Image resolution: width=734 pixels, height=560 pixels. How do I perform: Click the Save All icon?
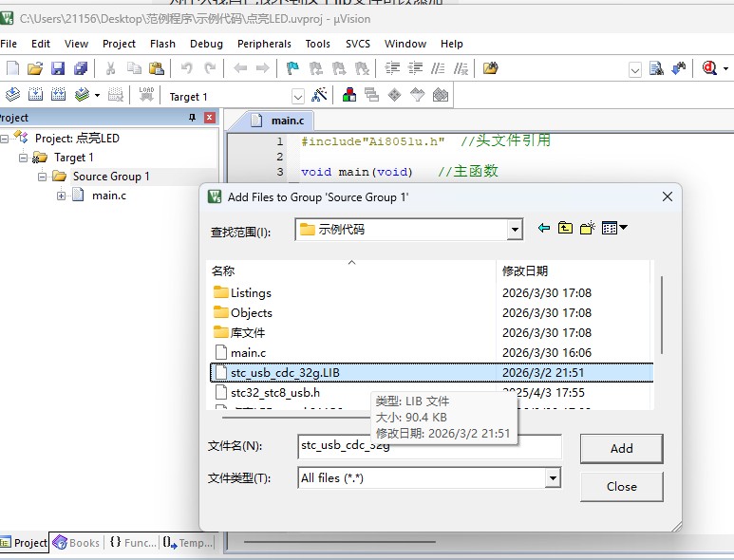pyautogui.click(x=81, y=68)
